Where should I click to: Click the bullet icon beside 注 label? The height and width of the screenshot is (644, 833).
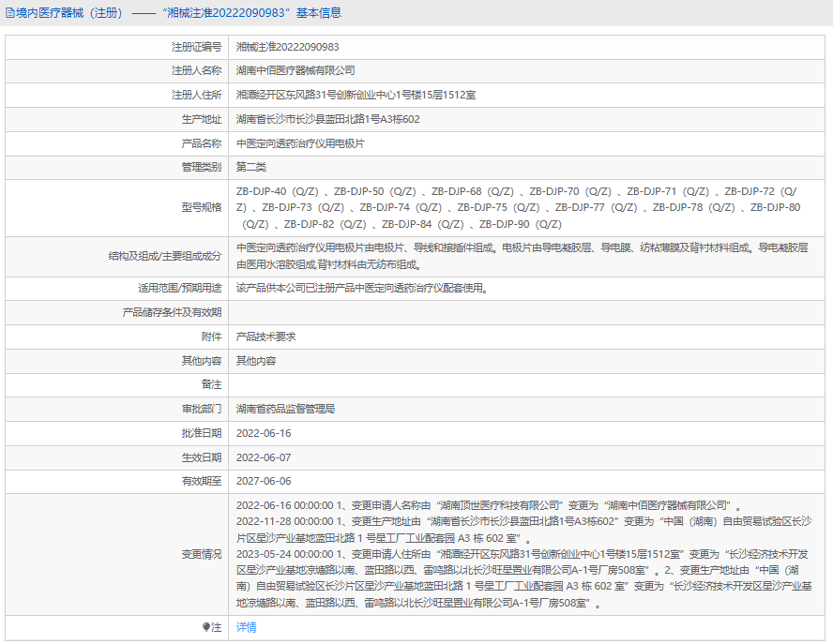pos(206,627)
